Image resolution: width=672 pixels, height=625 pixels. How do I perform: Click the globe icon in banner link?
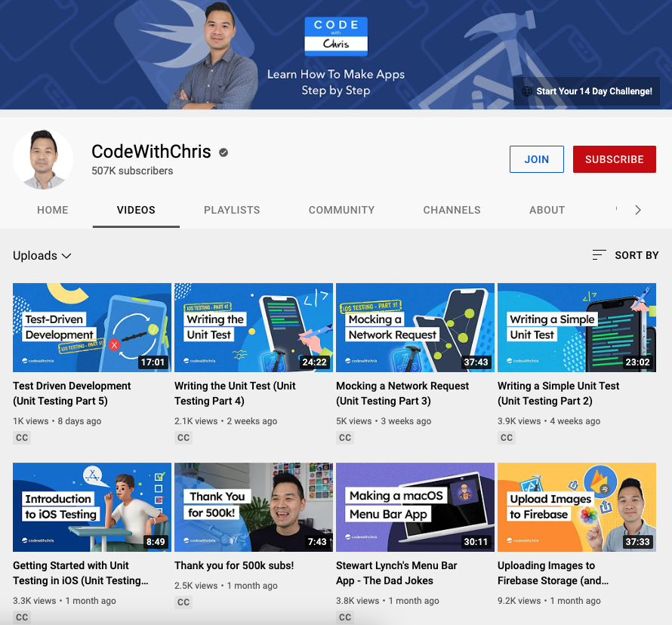(527, 91)
